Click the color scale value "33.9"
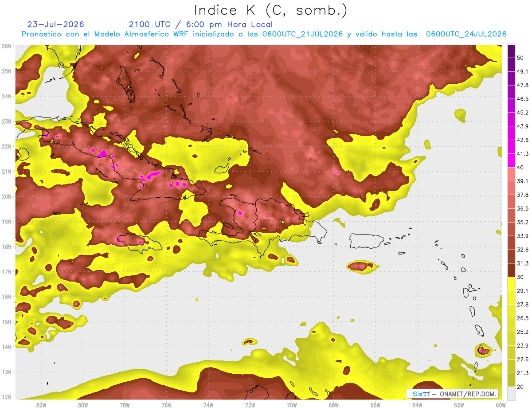 (x=523, y=236)
